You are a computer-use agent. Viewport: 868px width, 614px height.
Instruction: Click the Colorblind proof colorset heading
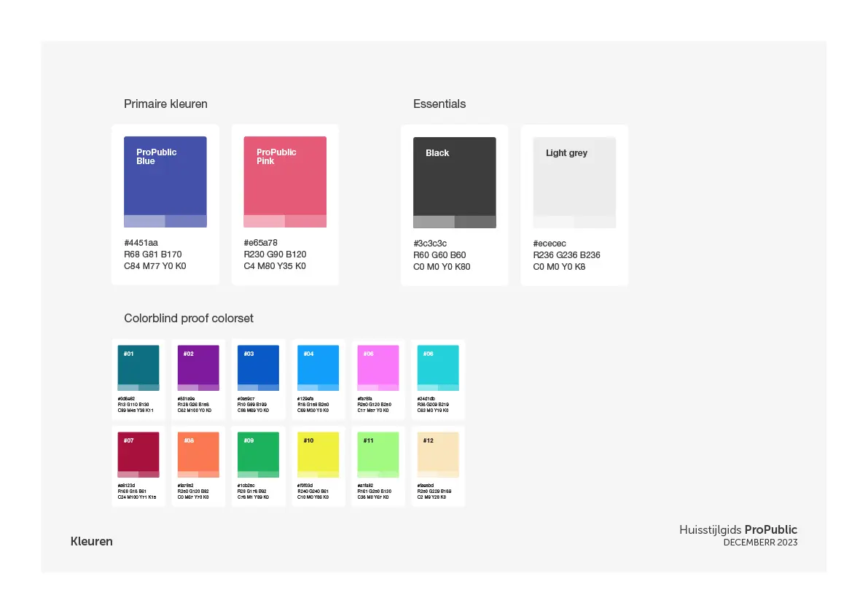click(x=189, y=319)
